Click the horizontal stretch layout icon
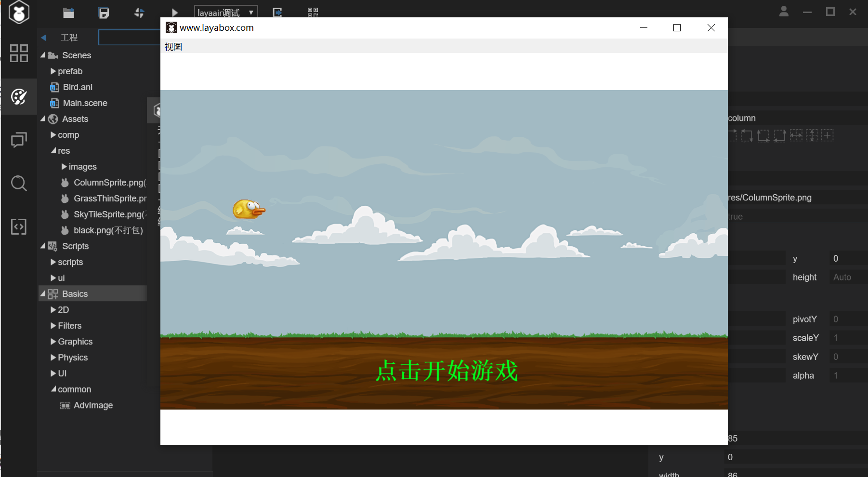This screenshot has width=868, height=477. coord(796,135)
